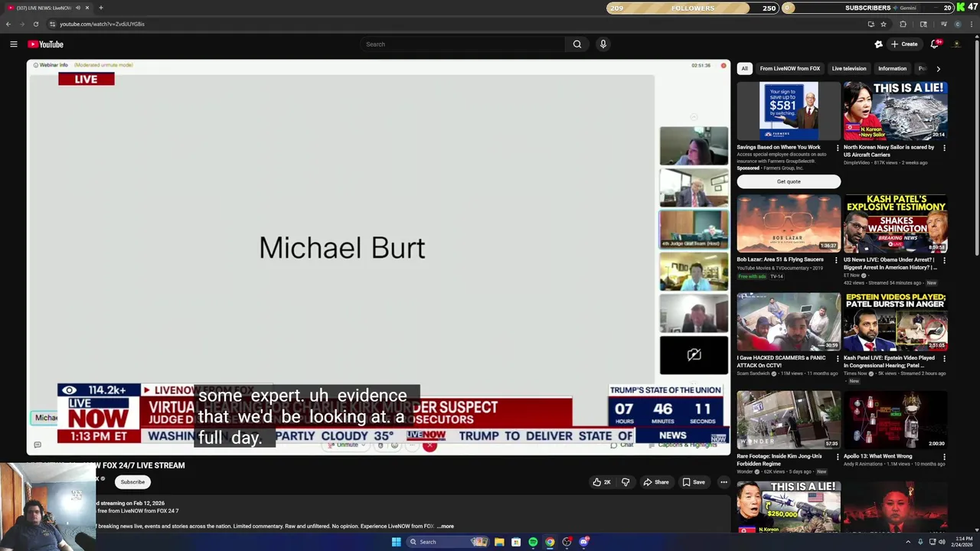Expand video description with ...more
980x551 pixels.
(446, 527)
